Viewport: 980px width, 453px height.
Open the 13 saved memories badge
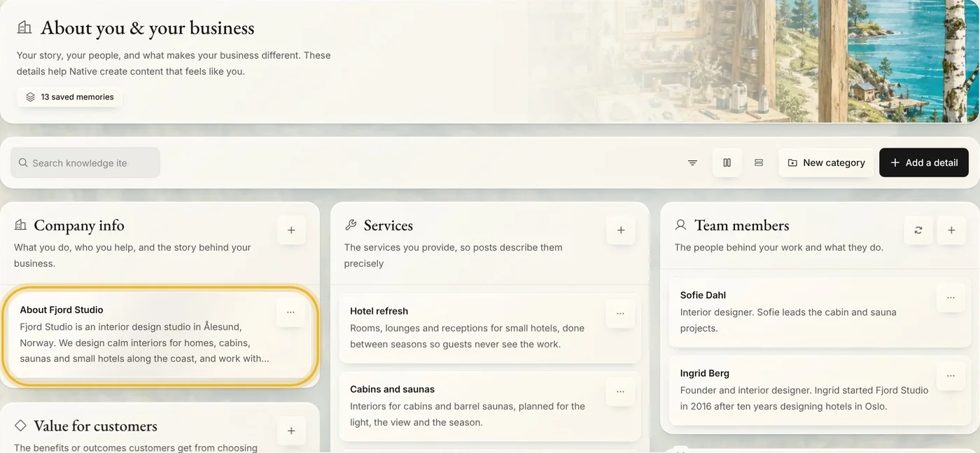coord(70,97)
